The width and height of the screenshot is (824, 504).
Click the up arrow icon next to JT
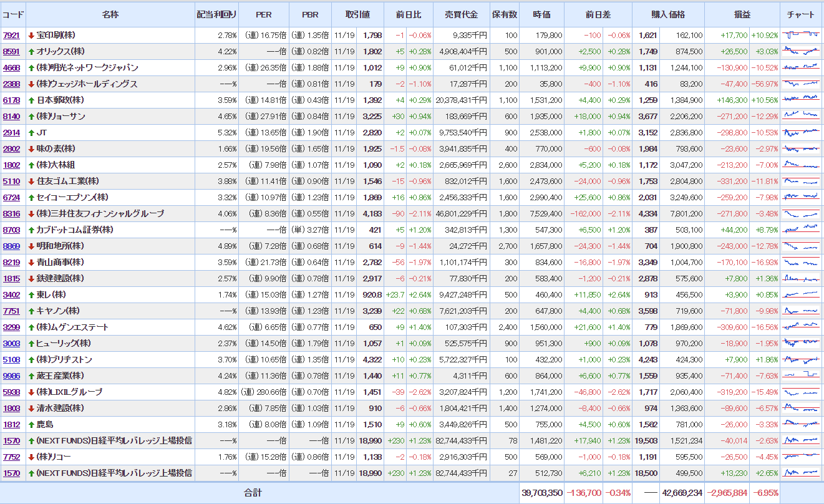[x=31, y=133]
